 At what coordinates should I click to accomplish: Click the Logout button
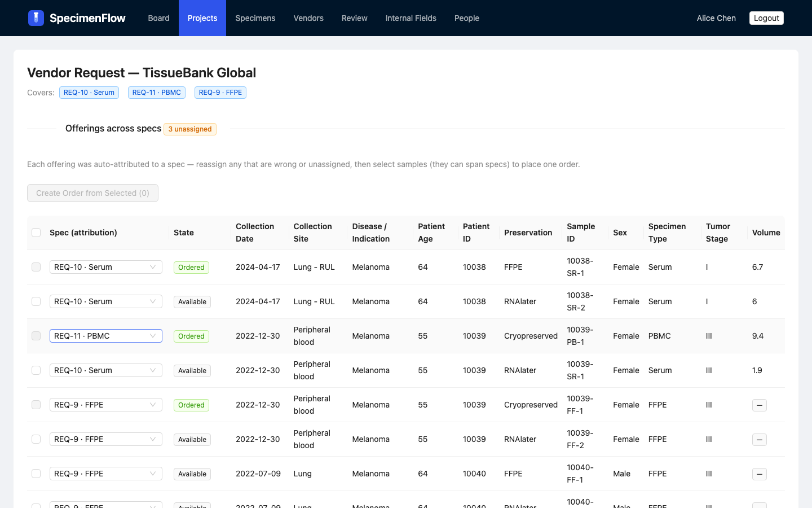pos(766,18)
